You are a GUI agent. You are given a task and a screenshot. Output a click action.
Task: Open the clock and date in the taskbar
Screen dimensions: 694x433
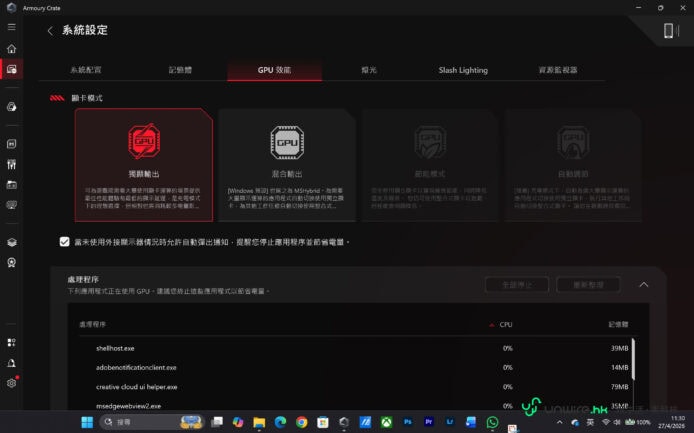point(672,422)
